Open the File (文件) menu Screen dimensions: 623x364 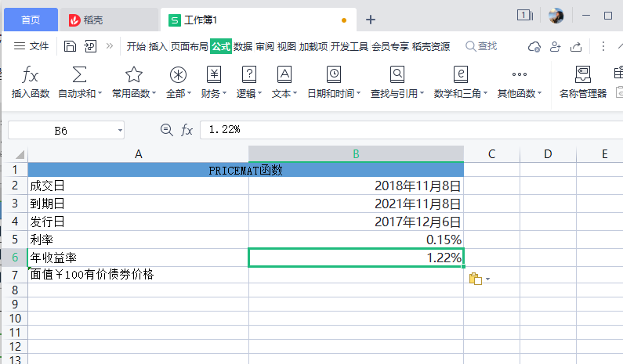pyautogui.click(x=31, y=46)
